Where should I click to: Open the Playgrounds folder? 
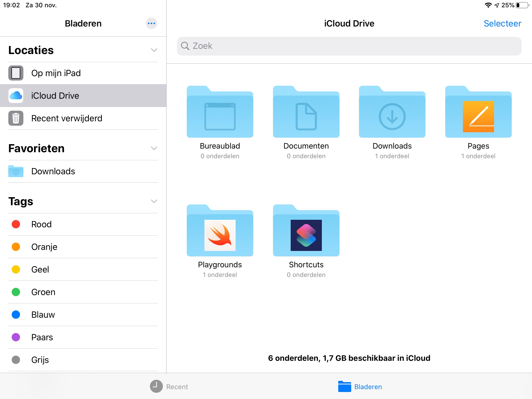point(220,231)
